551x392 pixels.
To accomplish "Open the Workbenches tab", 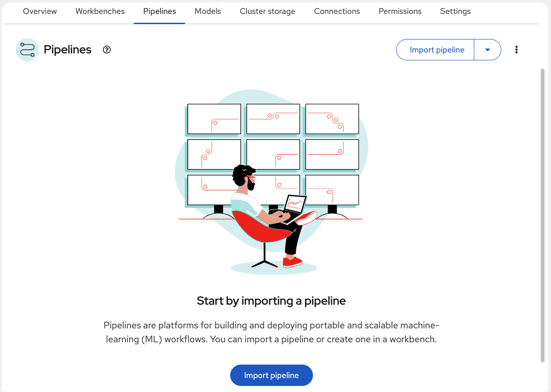I will coord(100,11).
